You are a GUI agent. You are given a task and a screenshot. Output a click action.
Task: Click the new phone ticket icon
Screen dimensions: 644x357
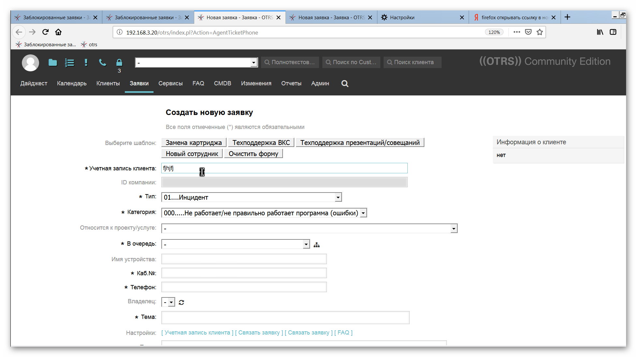[103, 63]
